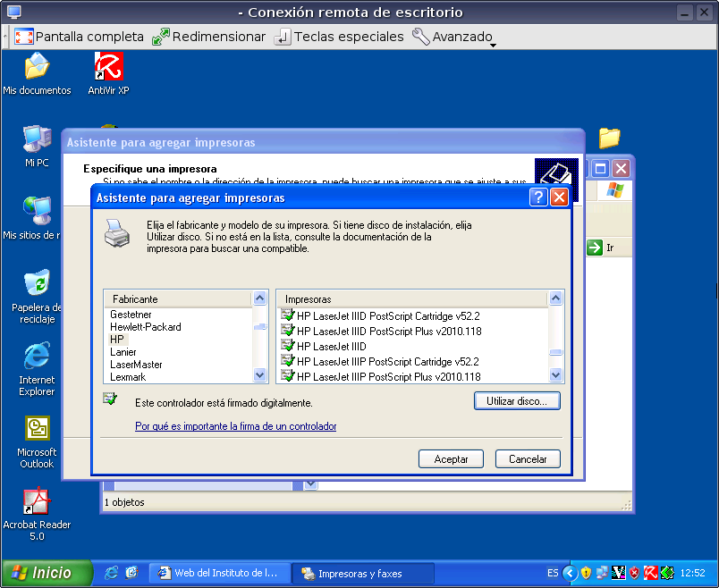Close the inner printer wizard dialog
The height and width of the screenshot is (588, 719).
[x=560, y=197]
